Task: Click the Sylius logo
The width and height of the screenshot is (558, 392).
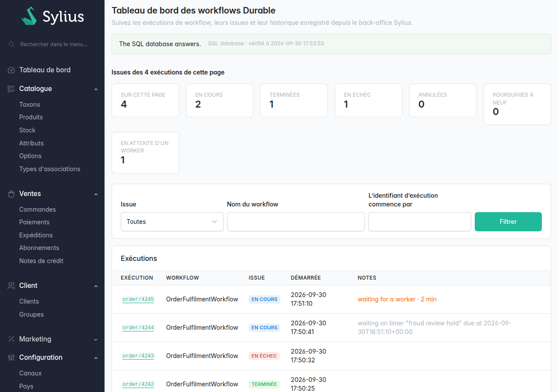Action: (x=52, y=16)
